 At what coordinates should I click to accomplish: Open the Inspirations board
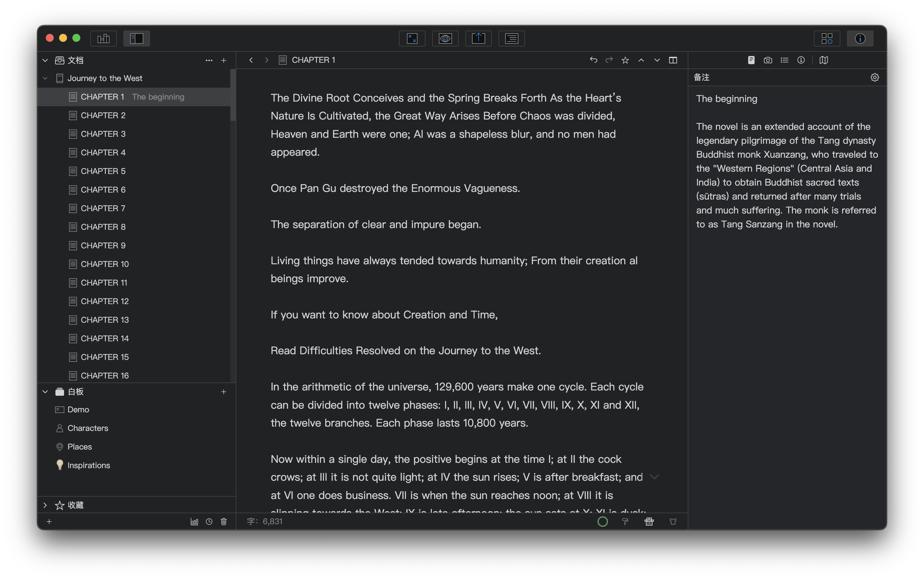(136, 465)
